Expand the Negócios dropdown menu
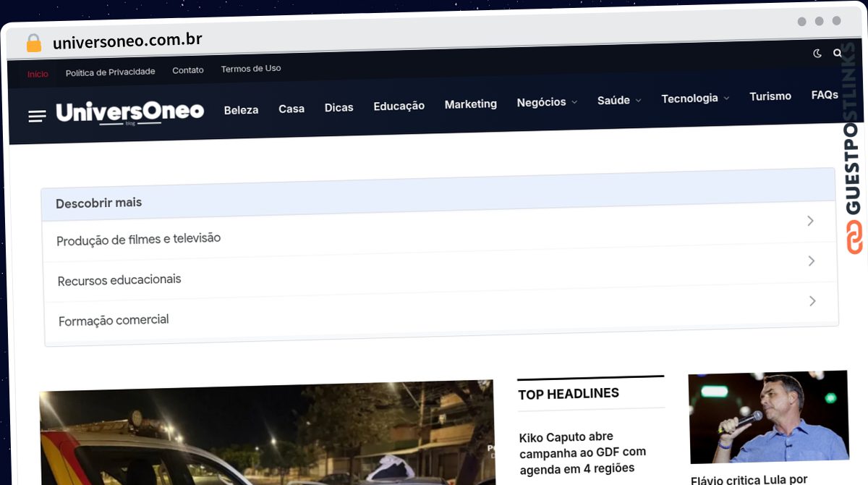 [x=547, y=102]
